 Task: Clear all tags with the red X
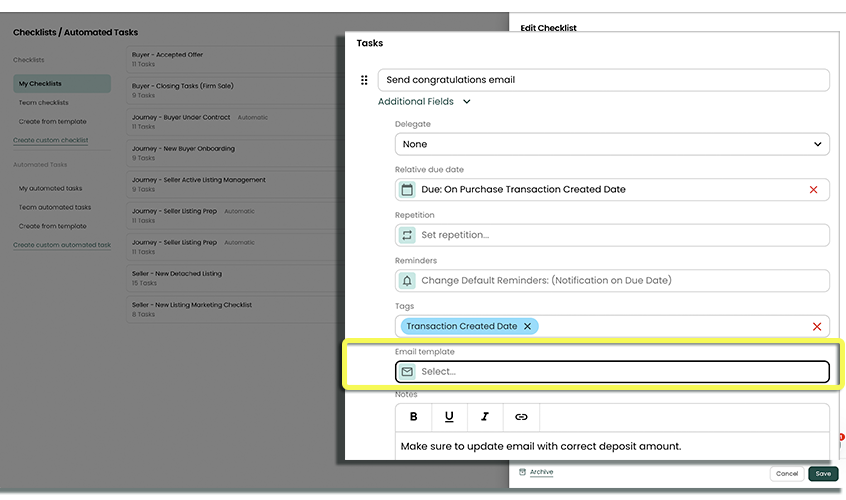pyautogui.click(x=816, y=326)
